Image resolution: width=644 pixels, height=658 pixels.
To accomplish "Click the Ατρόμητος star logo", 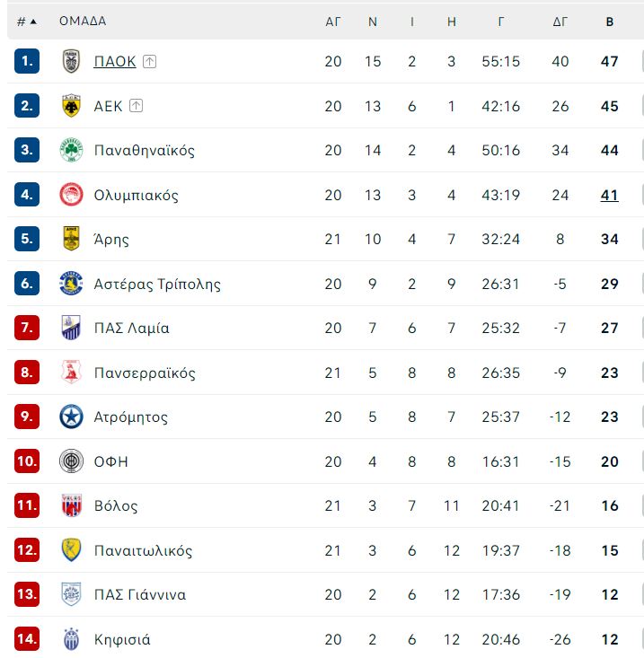I will point(71,417).
